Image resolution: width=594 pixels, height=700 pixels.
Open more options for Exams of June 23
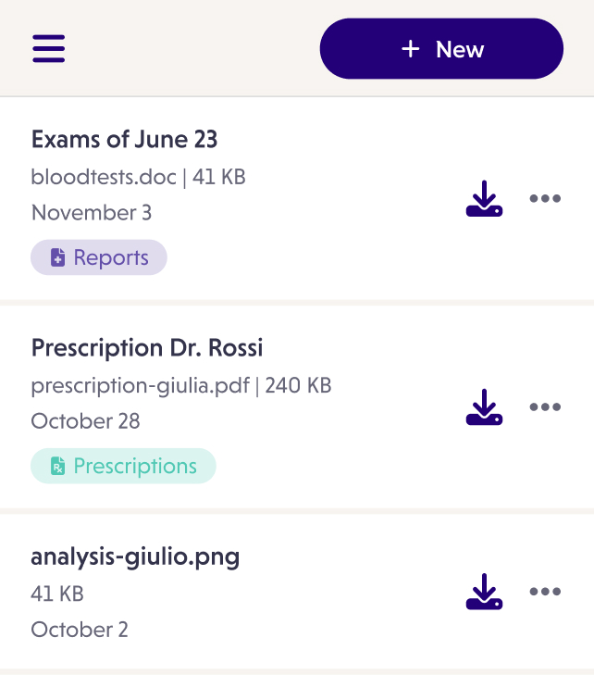[x=545, y=199]
